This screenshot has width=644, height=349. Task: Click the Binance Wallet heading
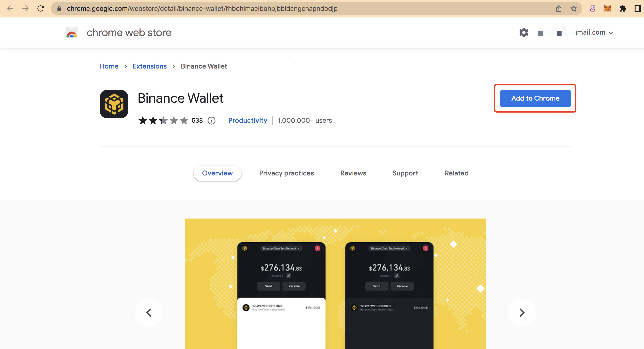click(180, 98)
